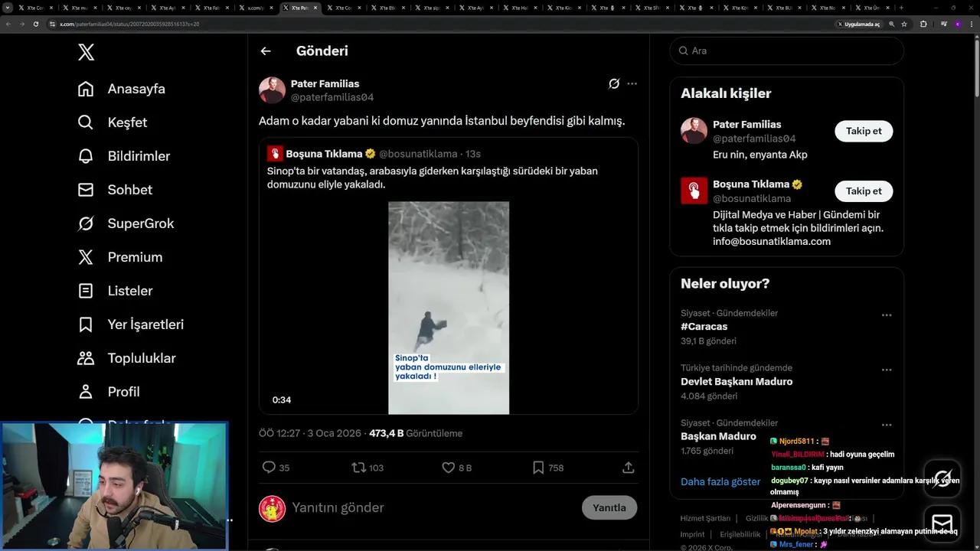Viewport: 980px width, 551px height.
Task: Open SuperGrok icon in sidebar
Action: point(86,223)
